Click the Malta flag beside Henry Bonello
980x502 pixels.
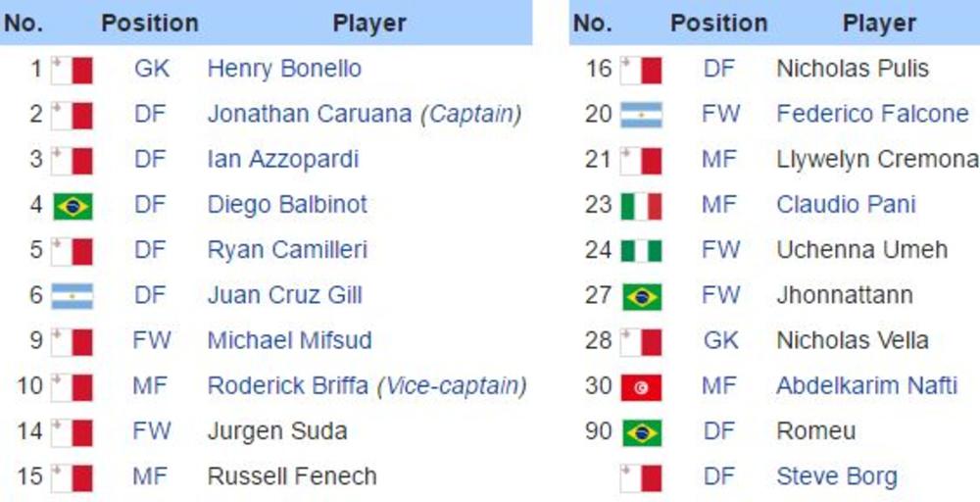click(72, 70)
